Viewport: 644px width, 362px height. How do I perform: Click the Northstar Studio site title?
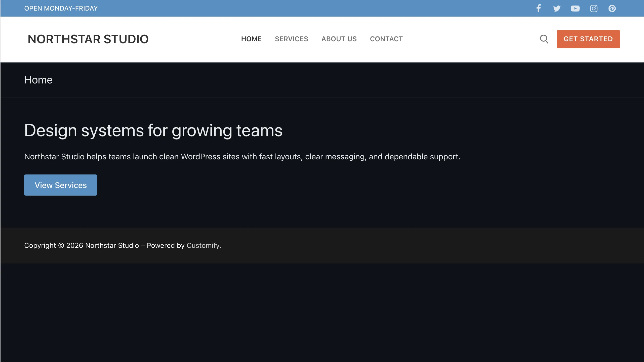(x=88, y=39)
